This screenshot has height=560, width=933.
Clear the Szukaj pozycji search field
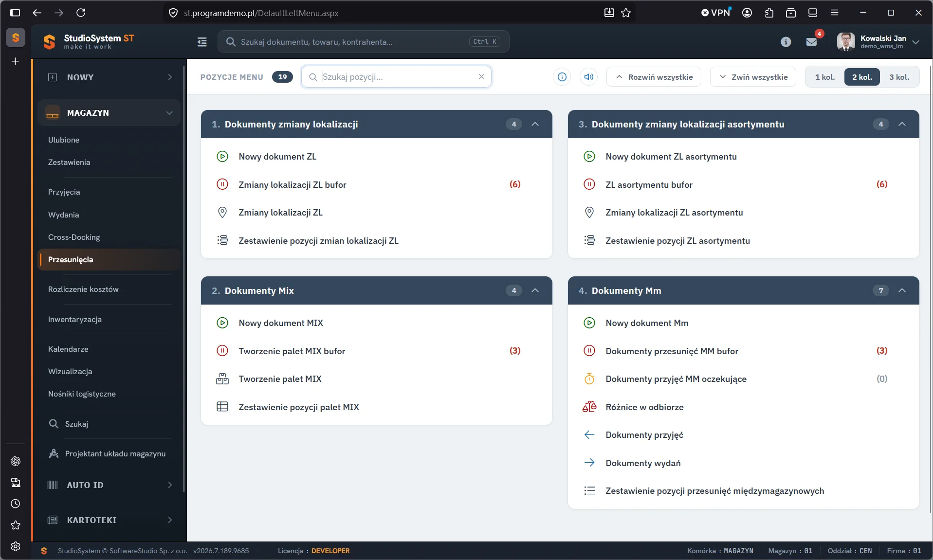click(481, 77)
